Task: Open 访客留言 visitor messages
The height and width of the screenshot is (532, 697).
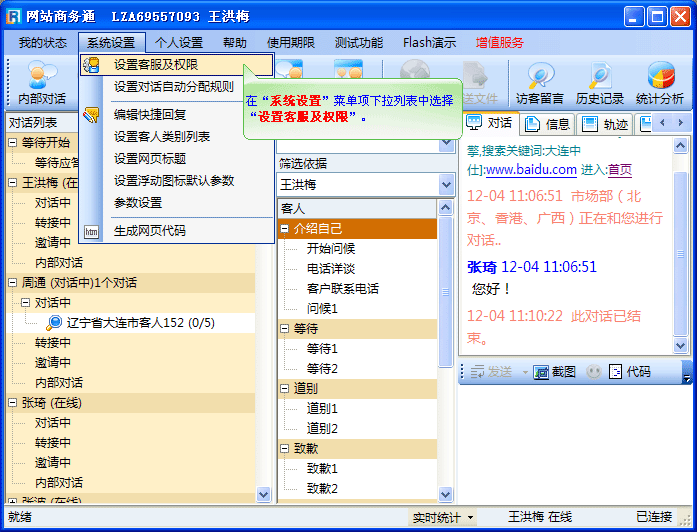Action: (540, 80)
